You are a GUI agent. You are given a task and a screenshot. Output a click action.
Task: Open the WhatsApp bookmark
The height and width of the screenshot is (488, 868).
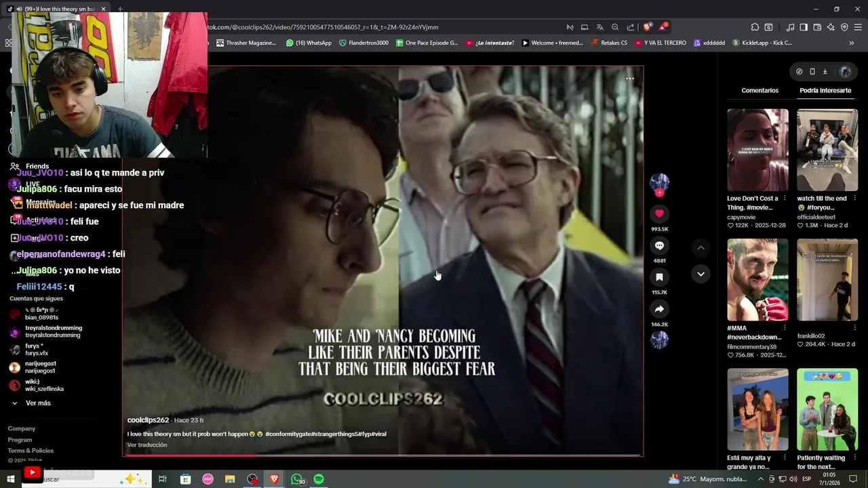pos(309,43)
